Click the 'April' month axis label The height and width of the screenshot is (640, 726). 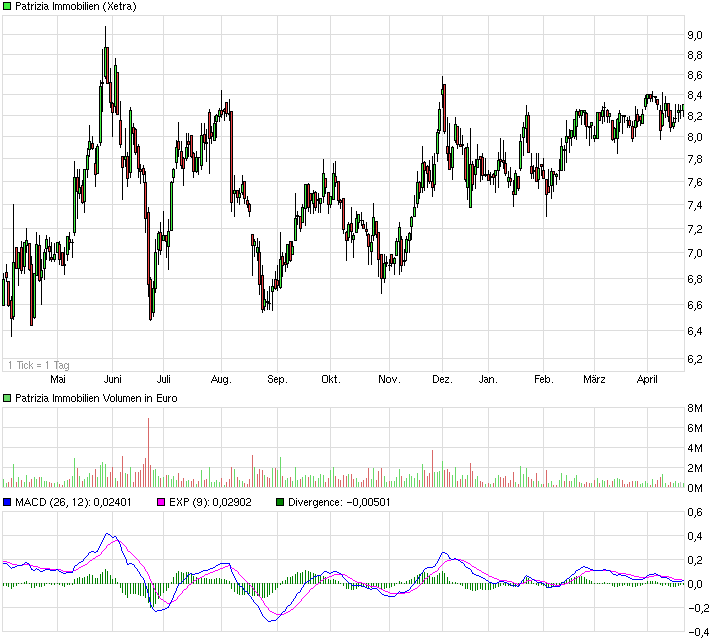(647, 380)
